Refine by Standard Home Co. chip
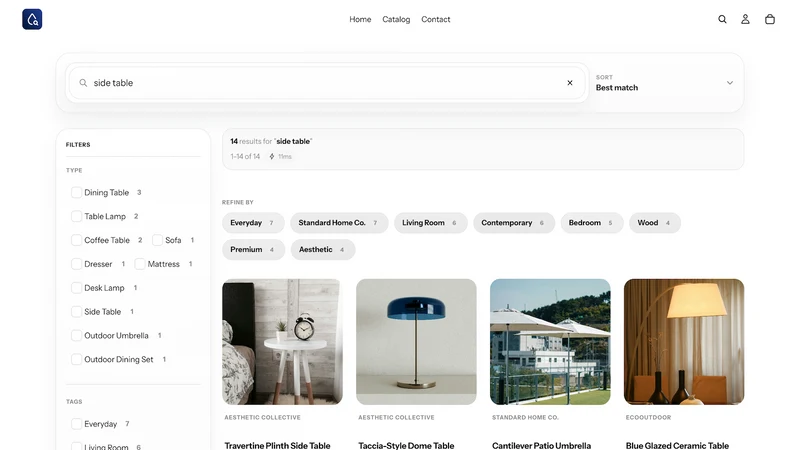The height and width of the screenshot is (450, 800). pyautogui.click(x=339, y=223)
